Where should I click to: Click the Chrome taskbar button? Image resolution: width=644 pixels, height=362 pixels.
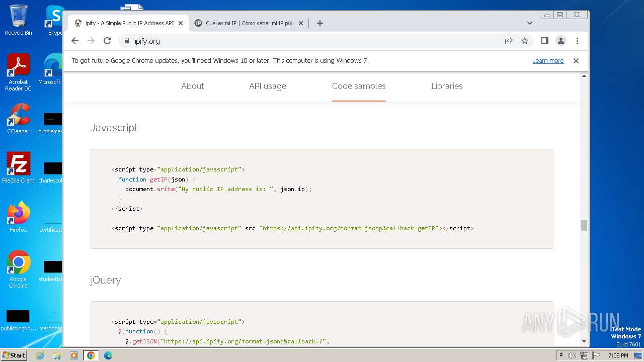pyautogui.click(x=91, y=355)
